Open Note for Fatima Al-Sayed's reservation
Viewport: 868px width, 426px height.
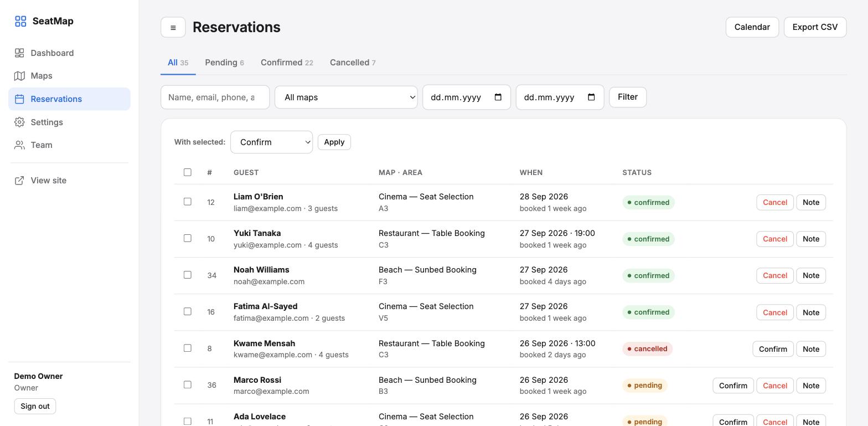tap(811, 312)
